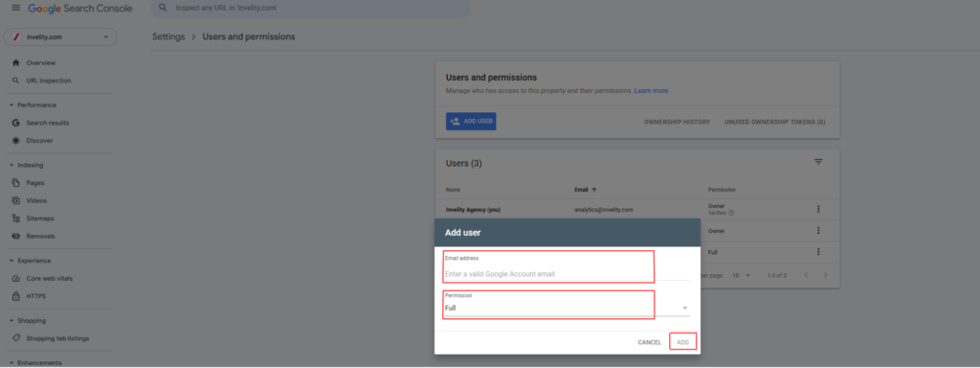Open the Learn more link
The image size is (980, 368).
coord(651,91)
